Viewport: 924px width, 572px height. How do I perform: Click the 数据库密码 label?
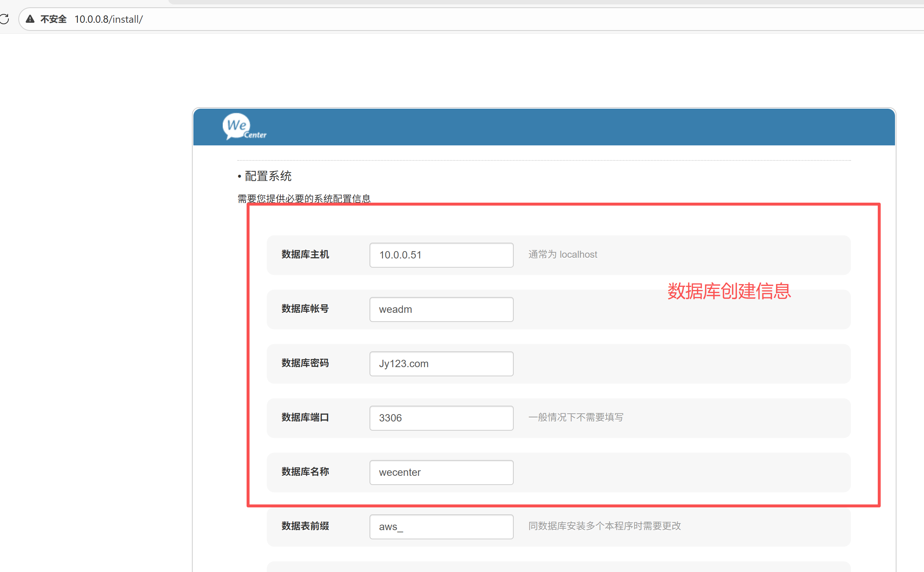click(305, 363)
